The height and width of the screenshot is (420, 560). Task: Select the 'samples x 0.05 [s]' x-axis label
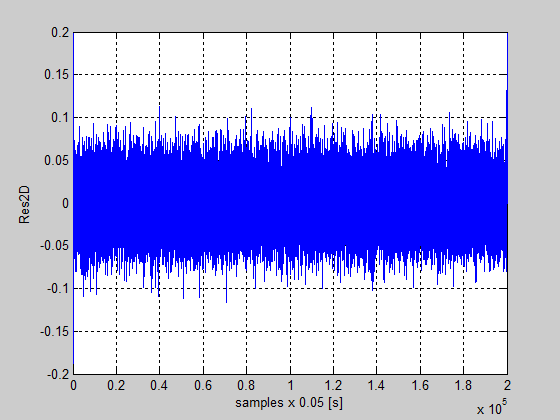[x=289, y=403]
